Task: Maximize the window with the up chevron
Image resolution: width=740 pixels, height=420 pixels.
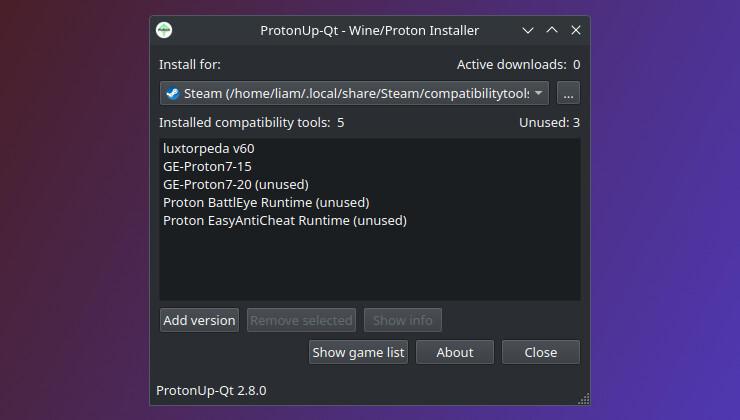Action: point(551,31)
